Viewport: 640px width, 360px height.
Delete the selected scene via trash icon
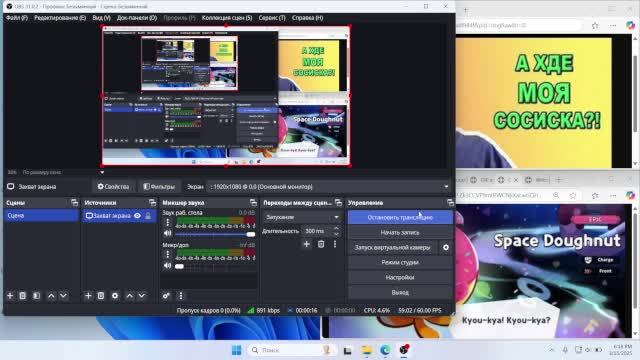[23, 296]
